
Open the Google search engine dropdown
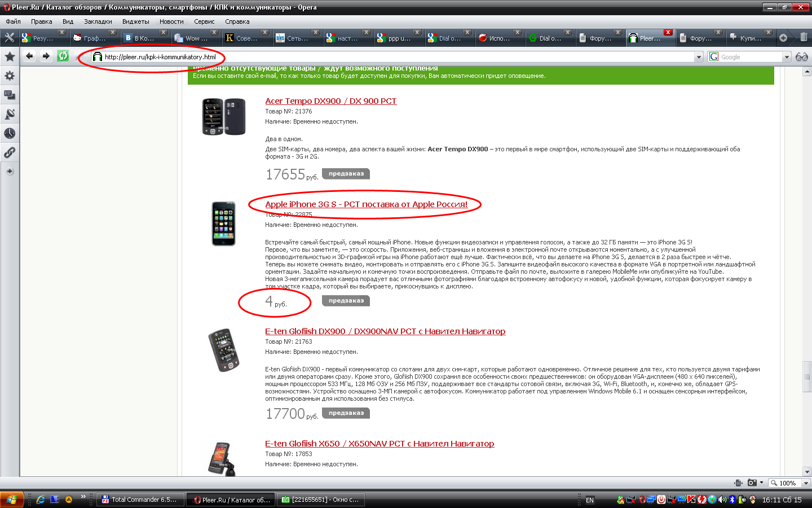coord(787,57)
